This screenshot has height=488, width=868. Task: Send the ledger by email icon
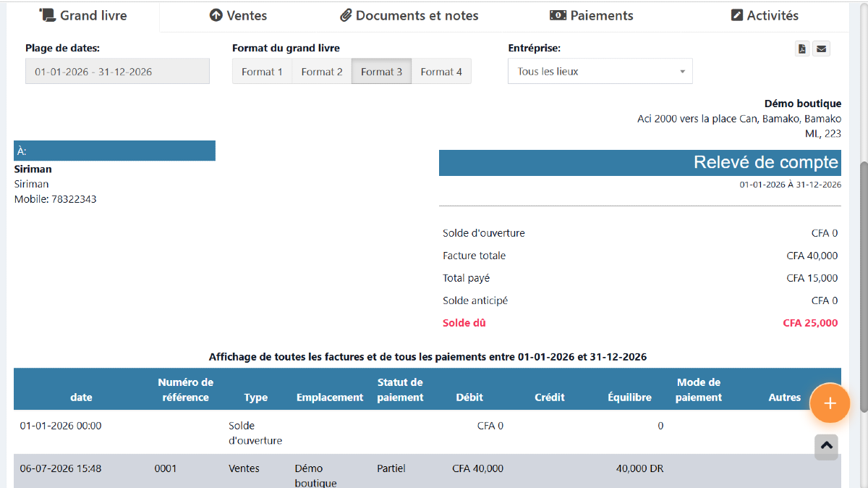(821, 49)
